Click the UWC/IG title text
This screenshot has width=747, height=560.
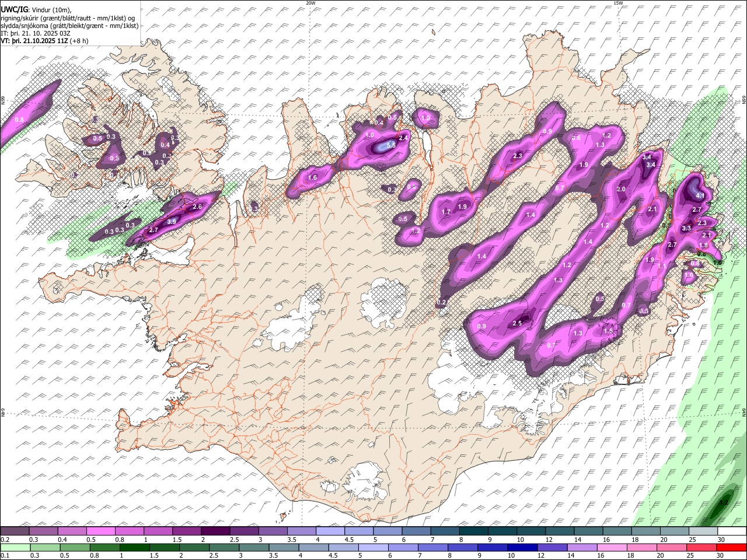click(14, 9)
